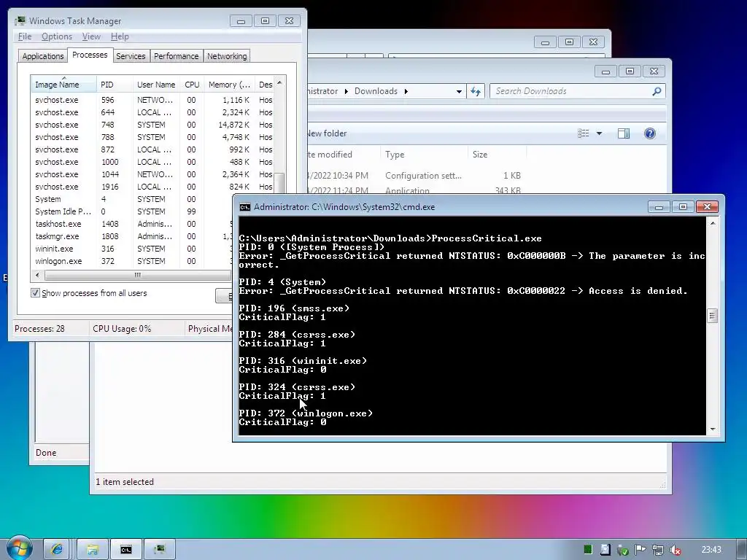
Task: Open Action Center flag icon
Action: (x=640, y=550)
